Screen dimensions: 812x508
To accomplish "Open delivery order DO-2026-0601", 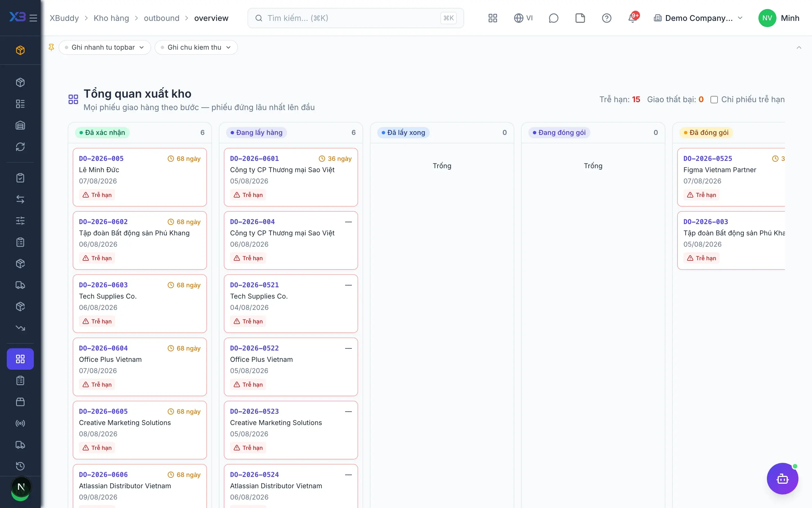I will tap(291, 177).
